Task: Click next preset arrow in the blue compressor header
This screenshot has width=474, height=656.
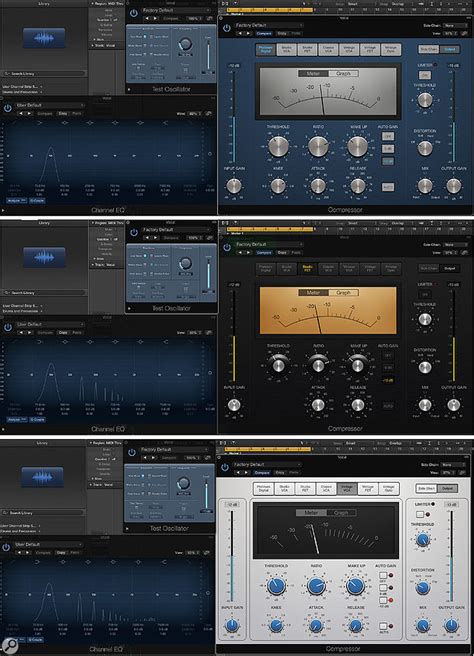Action: 249,33
